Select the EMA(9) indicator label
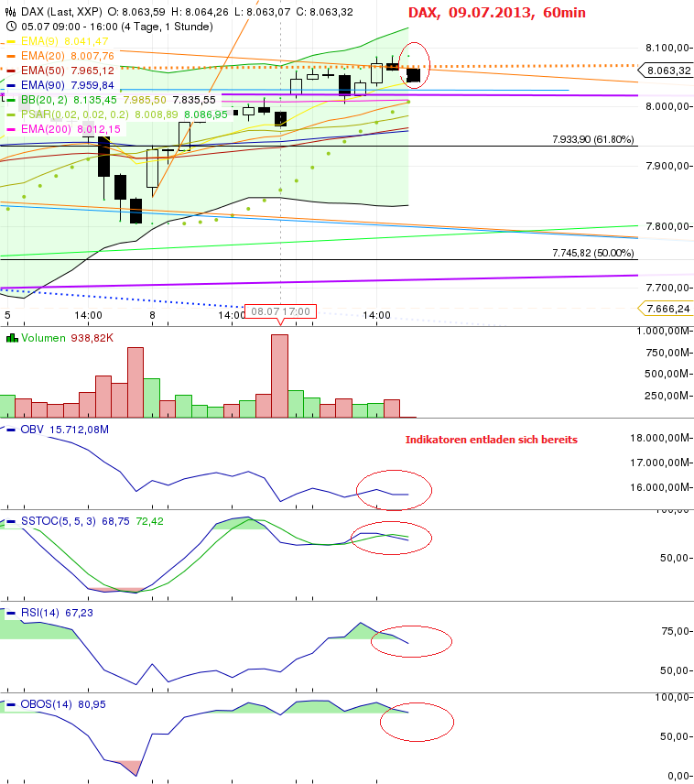Image resolution: width=694 pixels, height=784 pixels. click(x=39, y=41)
